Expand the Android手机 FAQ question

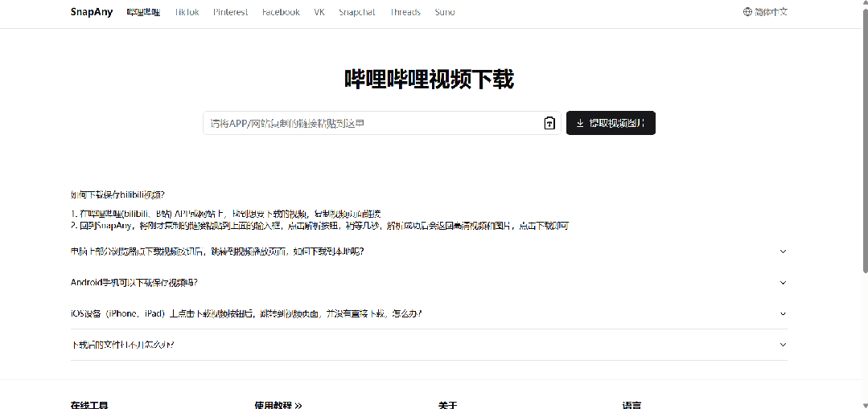tap(429, 282)
